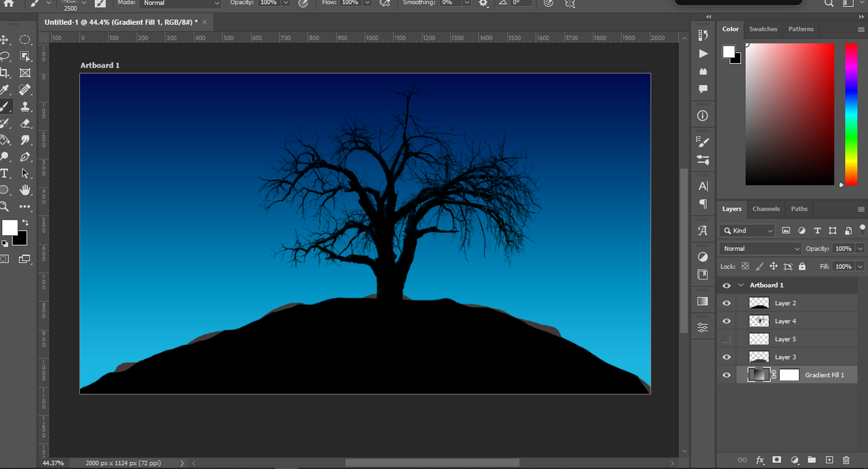Show hidden Layer 5
Screen dimensions: 868x469
pos(727,339)
